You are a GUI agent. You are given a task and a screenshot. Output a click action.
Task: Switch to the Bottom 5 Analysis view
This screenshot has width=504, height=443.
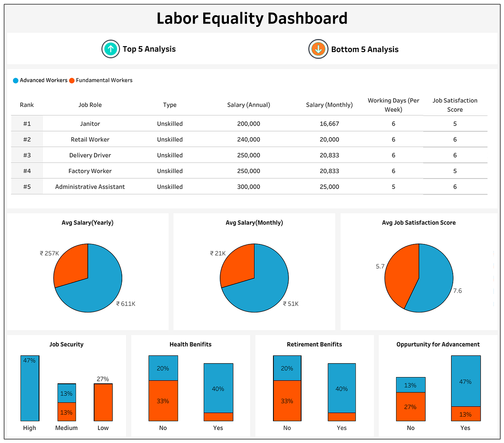point(364,49)
